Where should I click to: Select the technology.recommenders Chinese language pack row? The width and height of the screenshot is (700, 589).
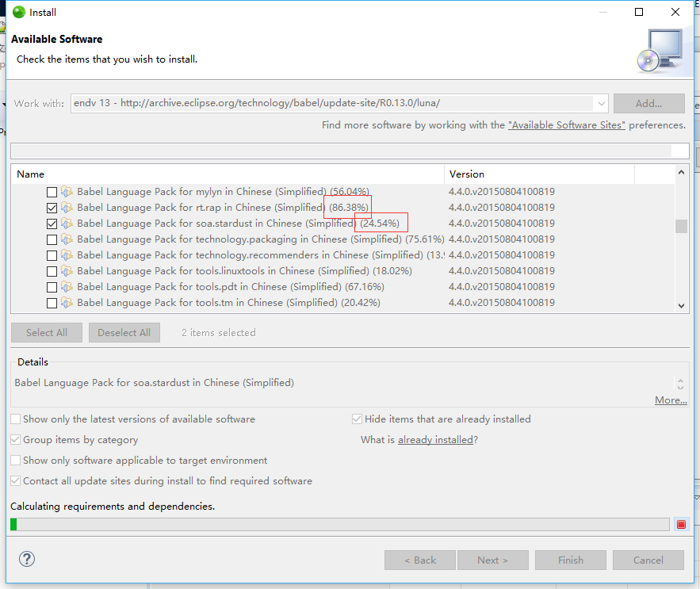[x=343, y=255]
